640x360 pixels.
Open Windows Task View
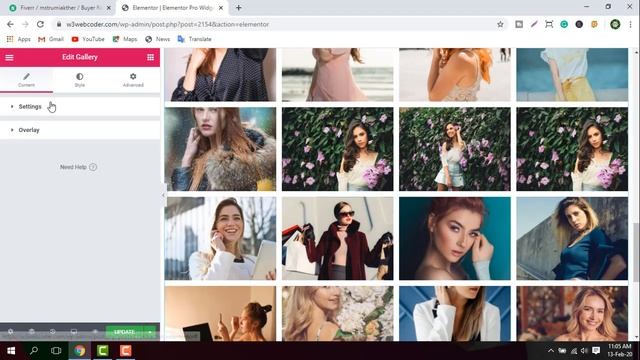tap(56, 351)
